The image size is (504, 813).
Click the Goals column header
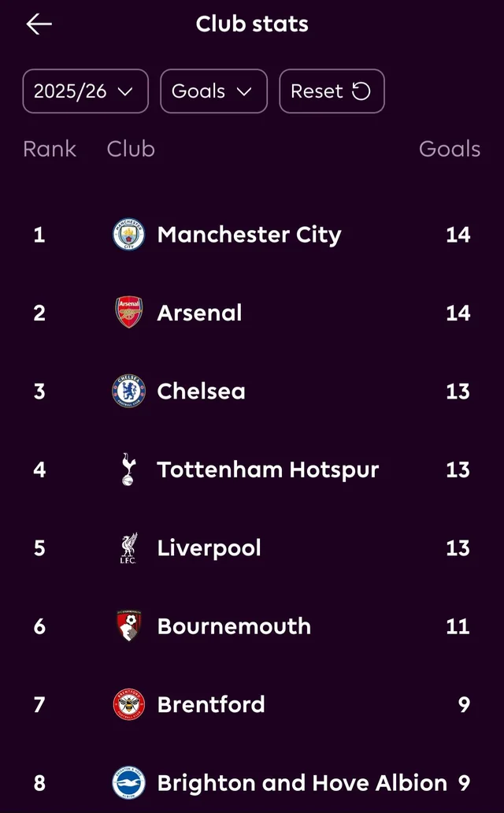coord(450,149)
